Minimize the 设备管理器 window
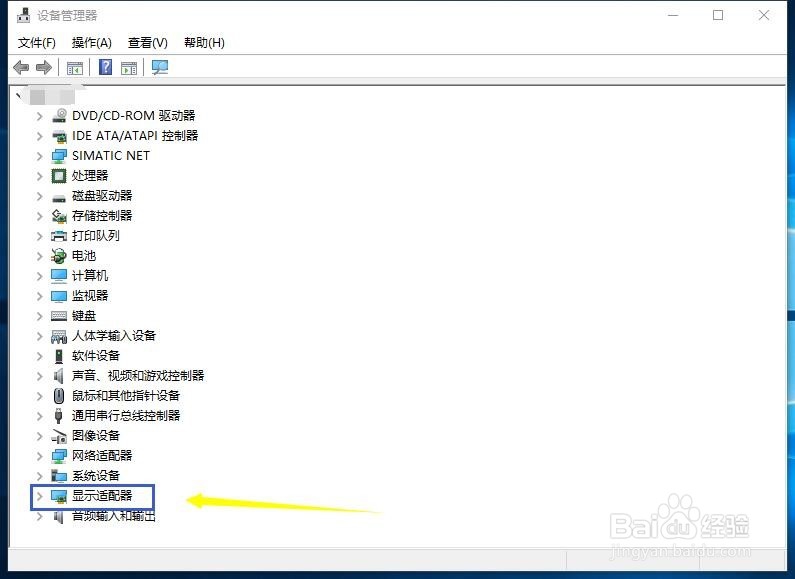The height and width of the screenshot is (579, 795). [x=673, y=16]
